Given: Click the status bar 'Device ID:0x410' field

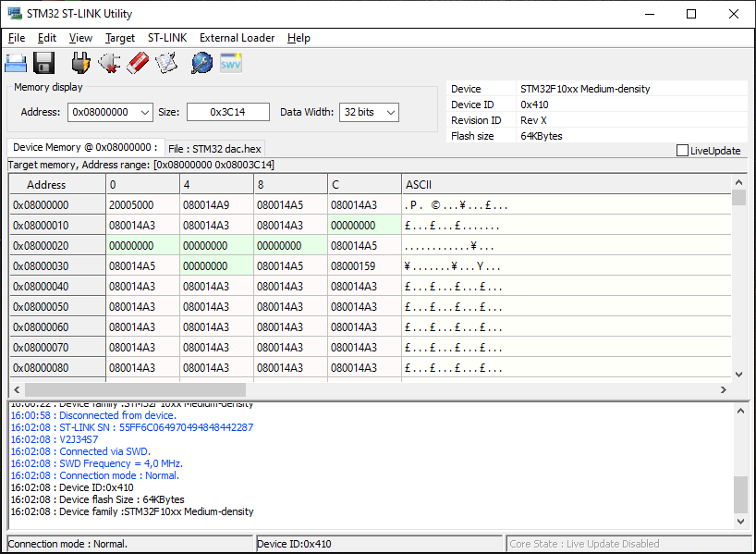Looking at the screenshot, I should coord(380,544).
